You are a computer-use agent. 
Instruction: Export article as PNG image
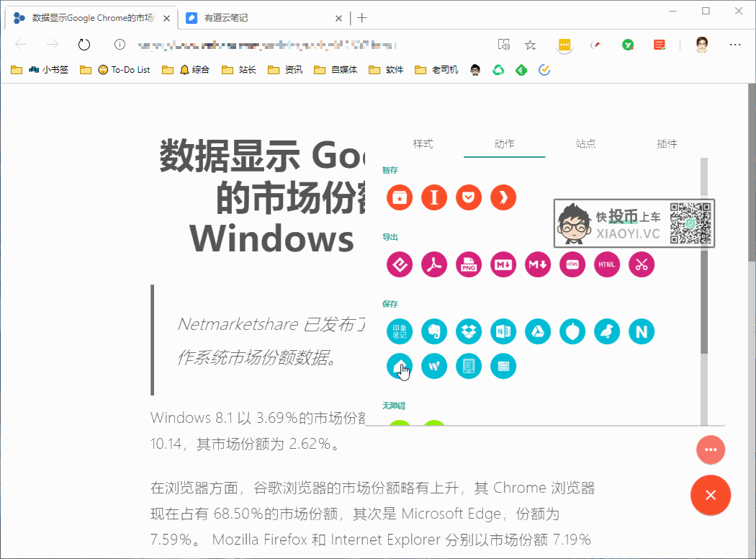point(469,265)
